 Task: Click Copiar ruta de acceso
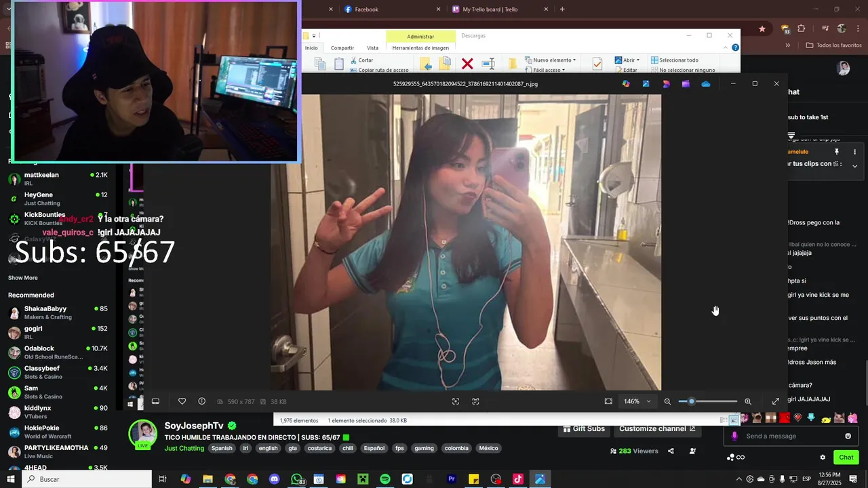coord(378,70)
